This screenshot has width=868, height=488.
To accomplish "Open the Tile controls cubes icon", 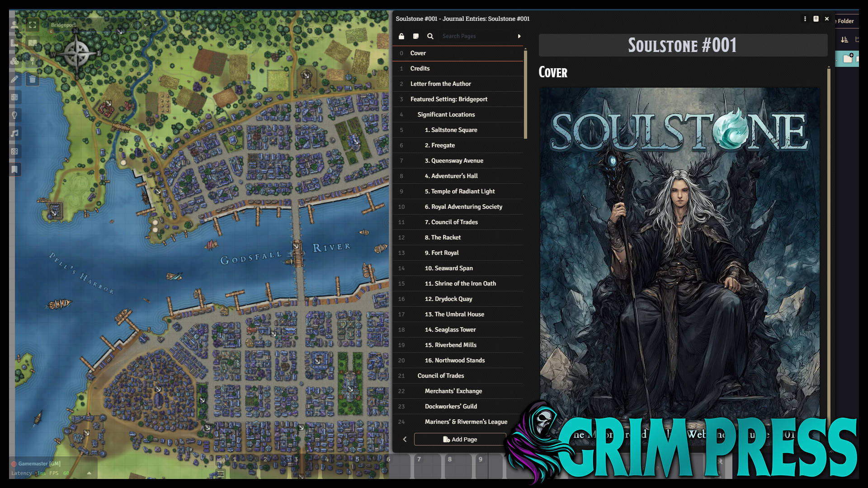I will [14, 61].
